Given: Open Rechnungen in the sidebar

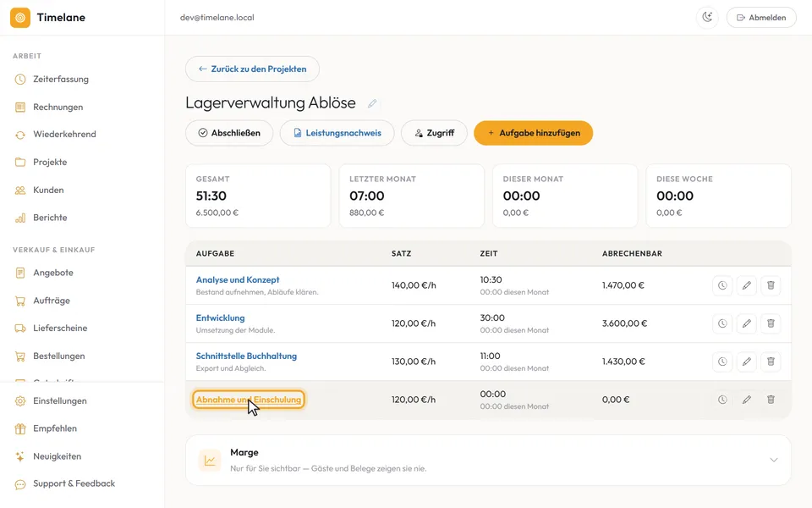Looking at the screenshot, I should pyautogui.click(x=58, y=107).
